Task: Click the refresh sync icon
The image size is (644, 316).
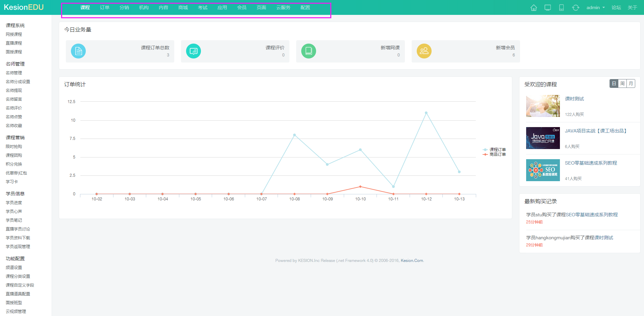Action: coord(575,8)
